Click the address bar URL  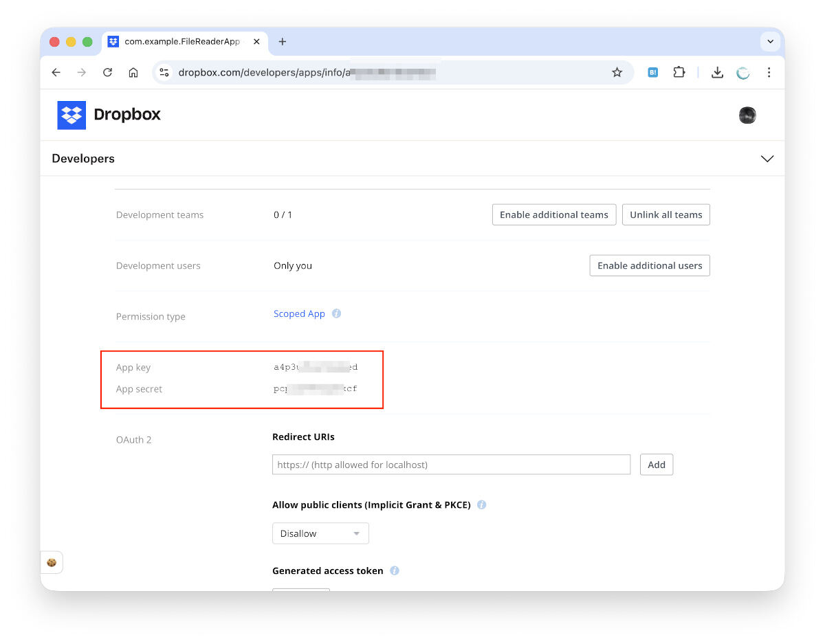pyautogui.click(x=308, y=72)
